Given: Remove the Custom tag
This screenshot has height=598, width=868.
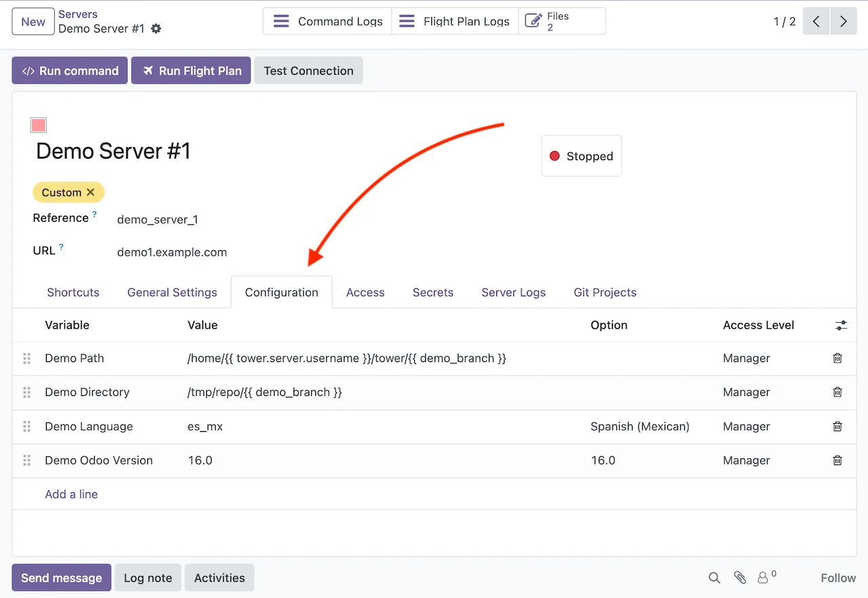Looking at the screenshot, I should tap(91, 193).
